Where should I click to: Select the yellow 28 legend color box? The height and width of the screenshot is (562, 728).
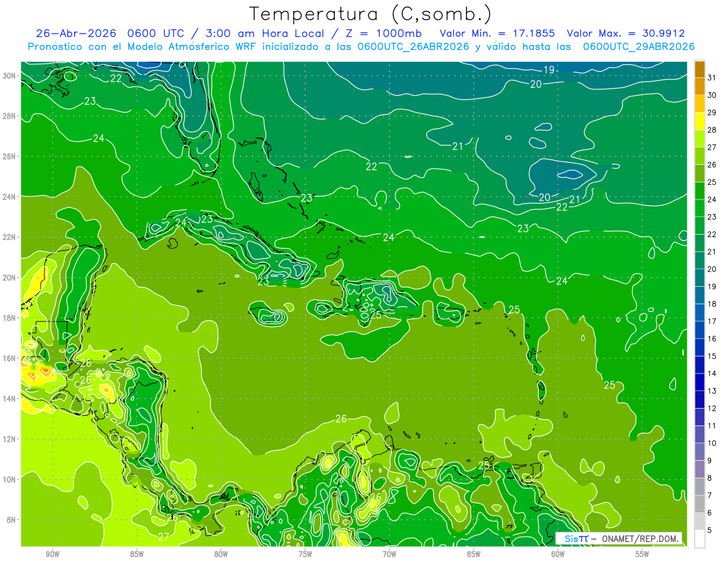[x=699, y=121]
